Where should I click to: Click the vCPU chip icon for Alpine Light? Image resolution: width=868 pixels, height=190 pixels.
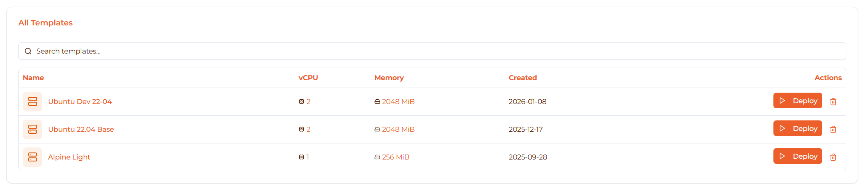tap(301, 157)
